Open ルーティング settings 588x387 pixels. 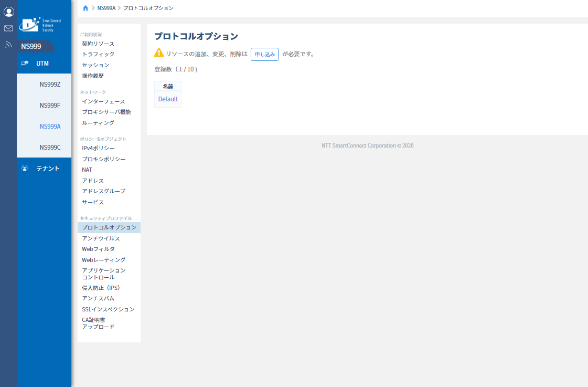98,123
